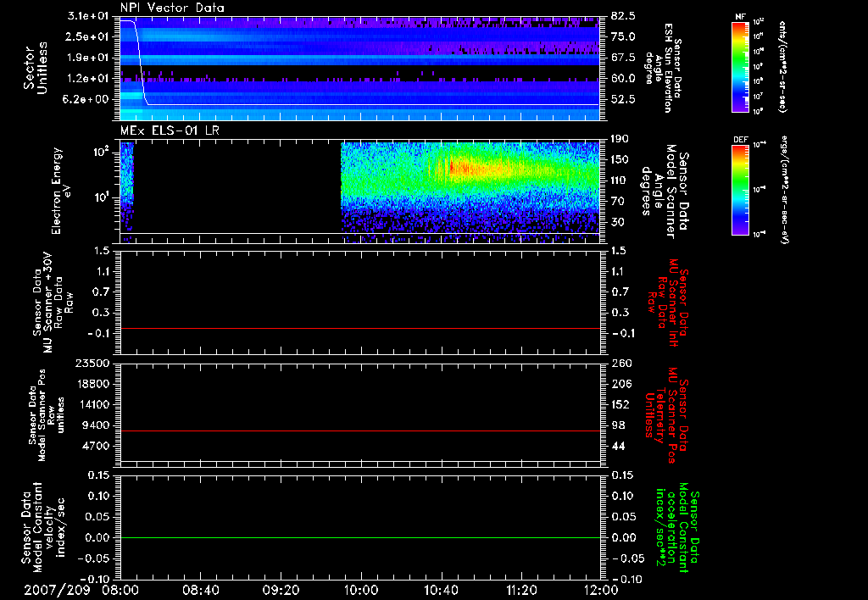Viewport: 868px width, 600px height.
Task: Click the "67.5" elevation angle tick label
Action: pos(623,58)
